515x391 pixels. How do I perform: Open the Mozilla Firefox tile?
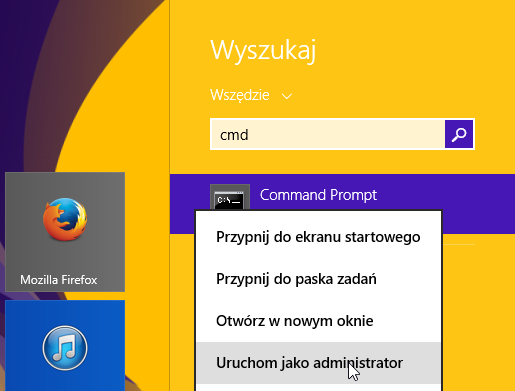click(65, 232)
